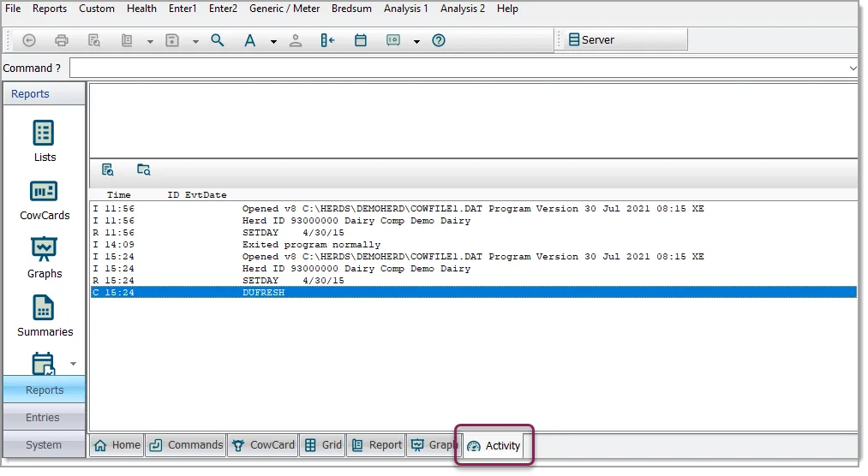868x476 pixels.
Task: Open the Bredsum menu
Action: pos(351,9)
